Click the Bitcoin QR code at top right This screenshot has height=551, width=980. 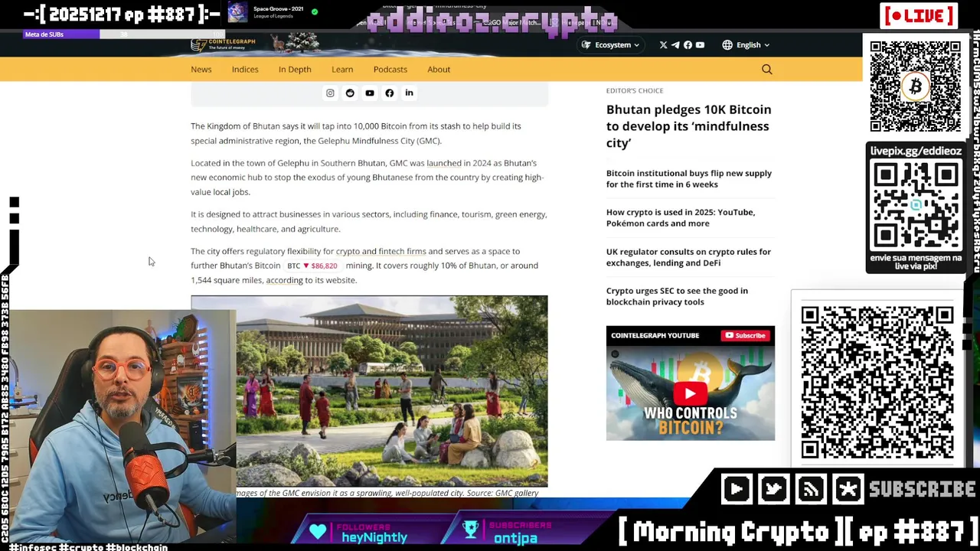[915, 86]
